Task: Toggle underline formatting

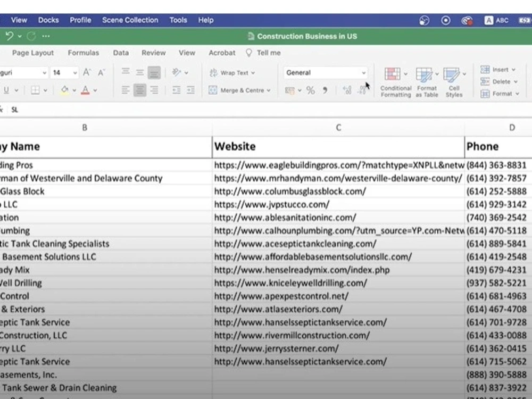Action: click(x=6, y=90)
